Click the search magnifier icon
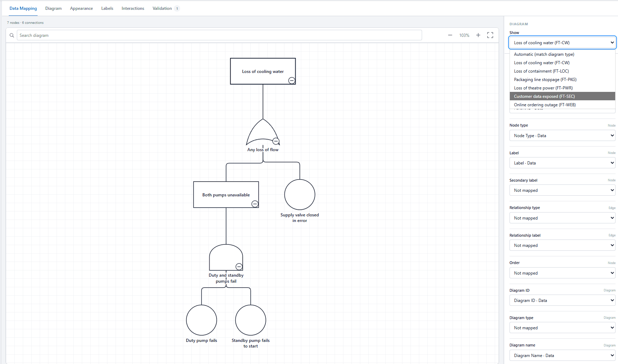Screen dimensions: 618x364 (12, 35)
